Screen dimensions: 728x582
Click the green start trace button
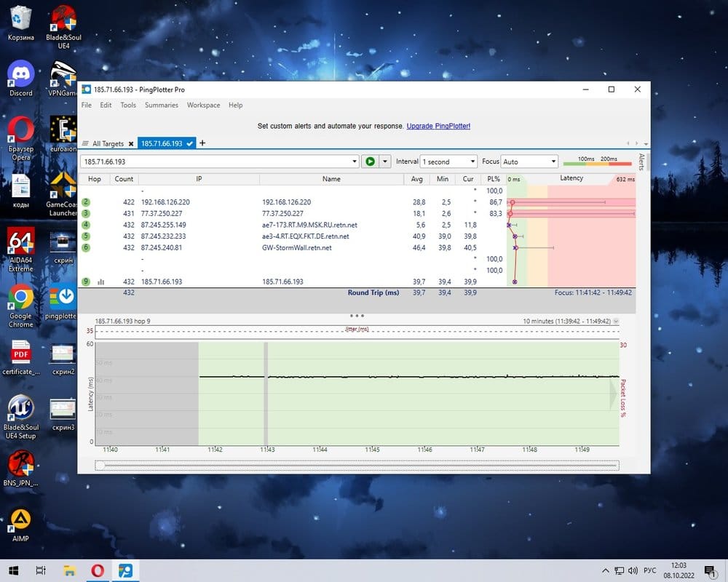[370, 162]
